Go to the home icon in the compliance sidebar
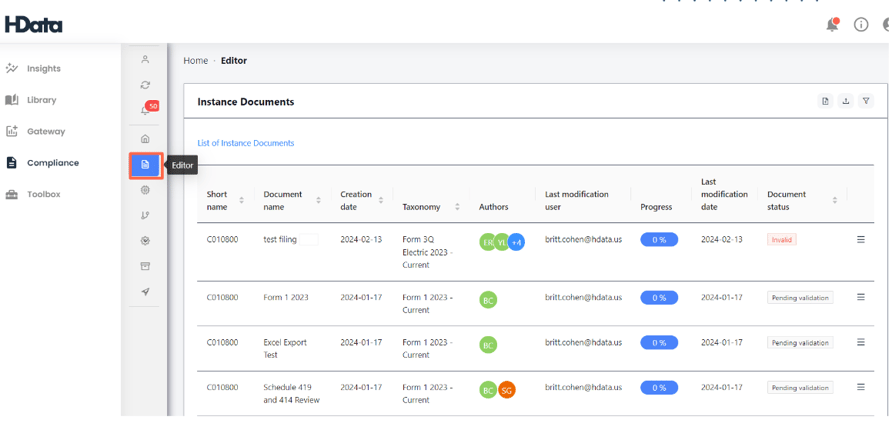892x430 pixels. 145,139
